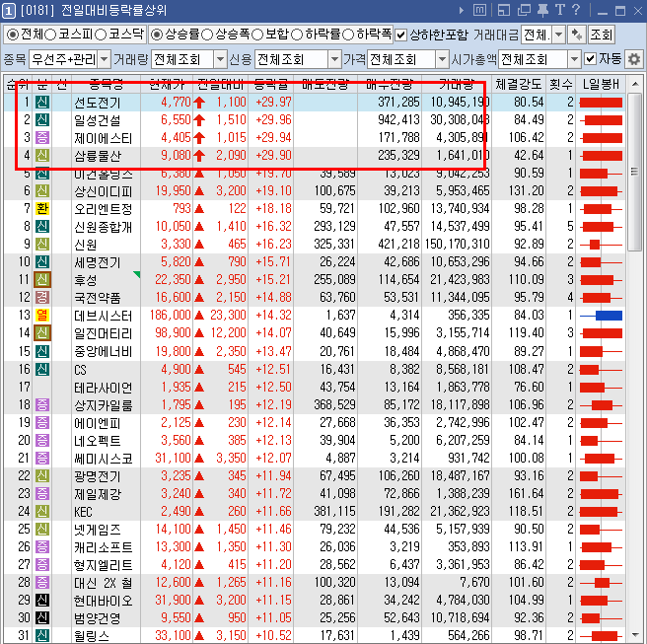The width and height of the screenshot is (647, 644).
Task: Toggle the 상하한포함 checkbox
Action: point(401,36)
